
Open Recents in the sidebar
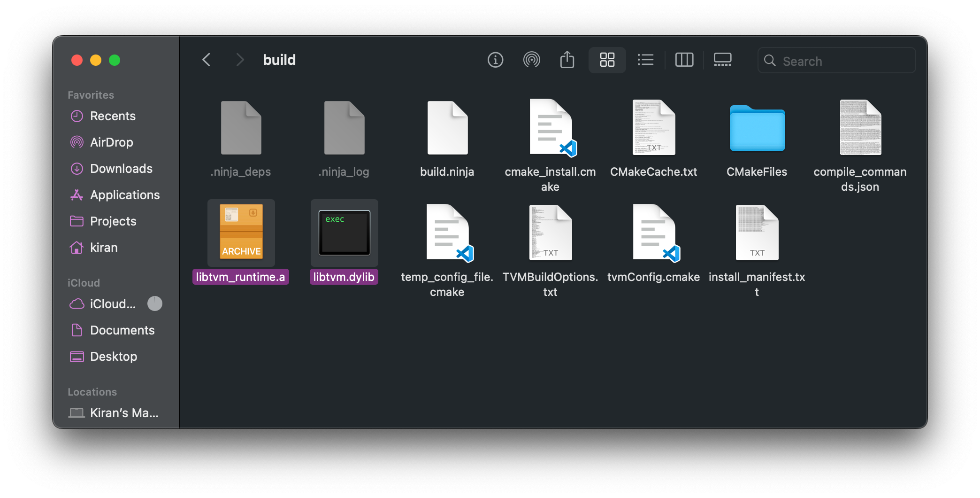(113, 116)
